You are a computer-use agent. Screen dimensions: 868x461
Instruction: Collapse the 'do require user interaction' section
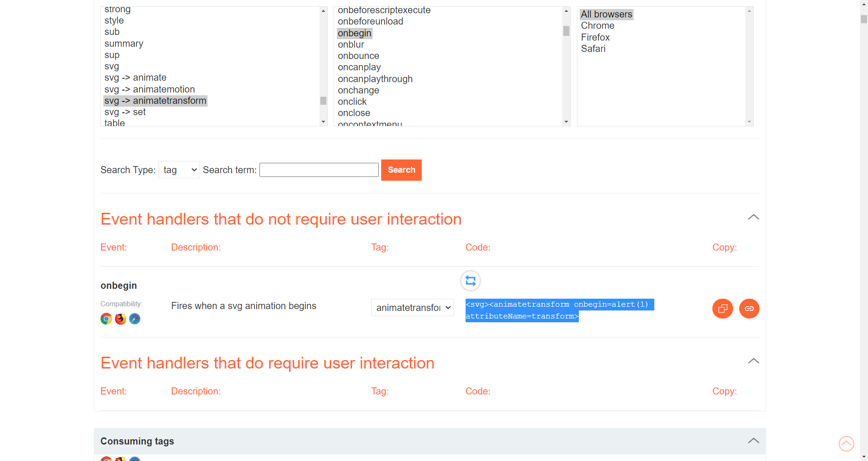pos(753,361)
